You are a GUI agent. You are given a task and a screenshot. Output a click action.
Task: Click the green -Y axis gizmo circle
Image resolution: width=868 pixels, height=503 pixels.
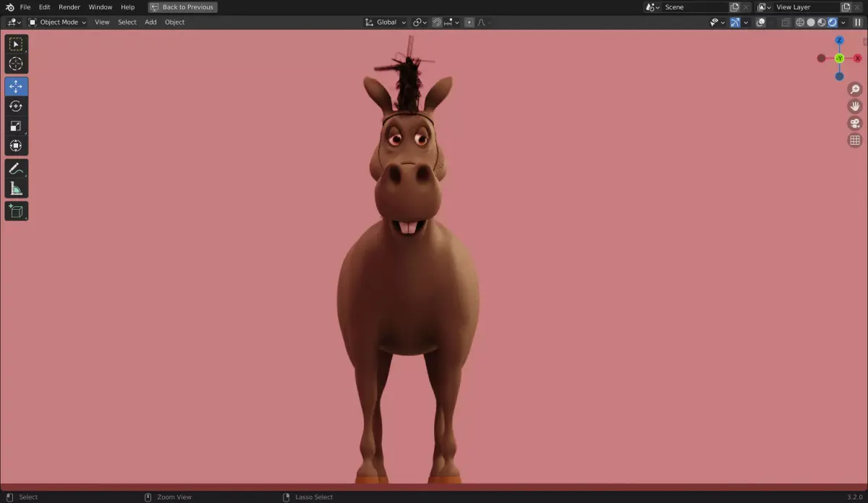pos(839,58)
